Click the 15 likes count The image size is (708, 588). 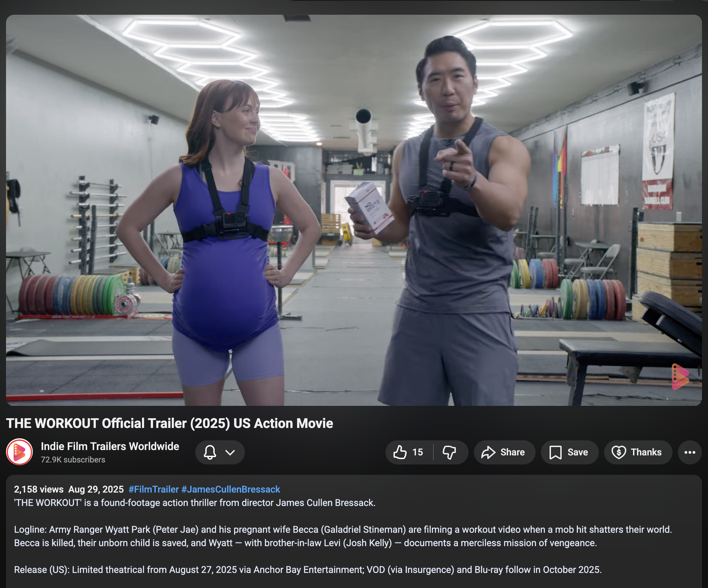417,452
